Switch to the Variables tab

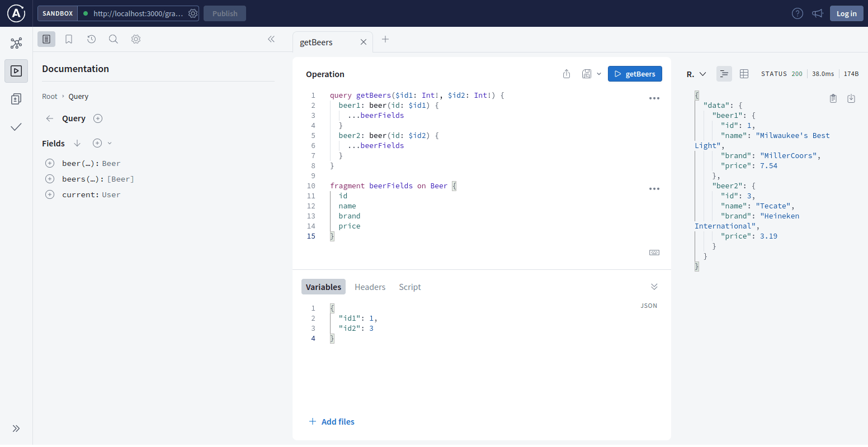(323, 287)
